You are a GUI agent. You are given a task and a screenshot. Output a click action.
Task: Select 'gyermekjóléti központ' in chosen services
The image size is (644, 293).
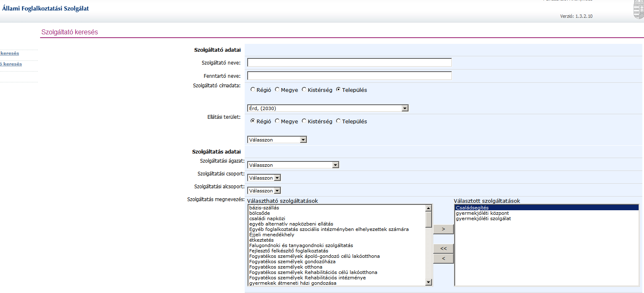pyautogui.click(x=546, y=213)
